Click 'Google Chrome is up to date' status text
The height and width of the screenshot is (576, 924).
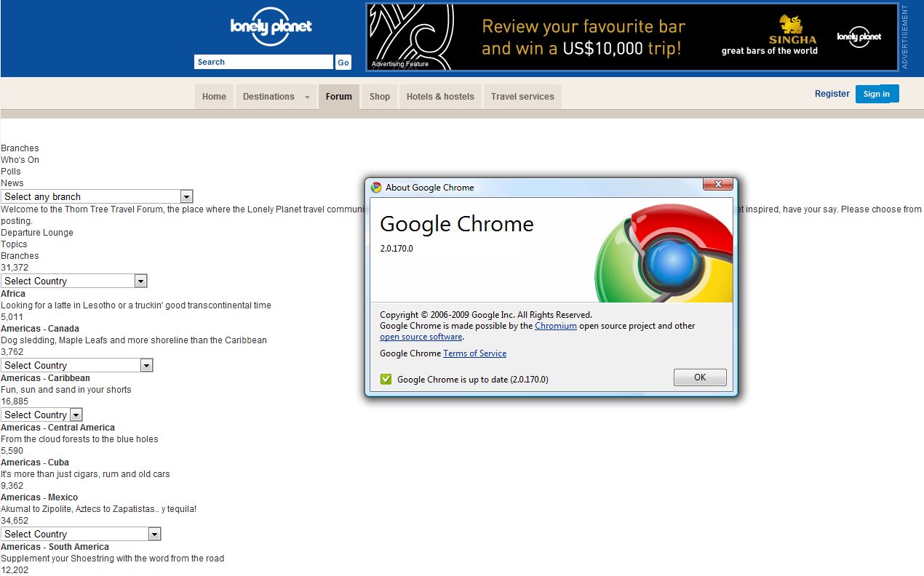(473, 380)
